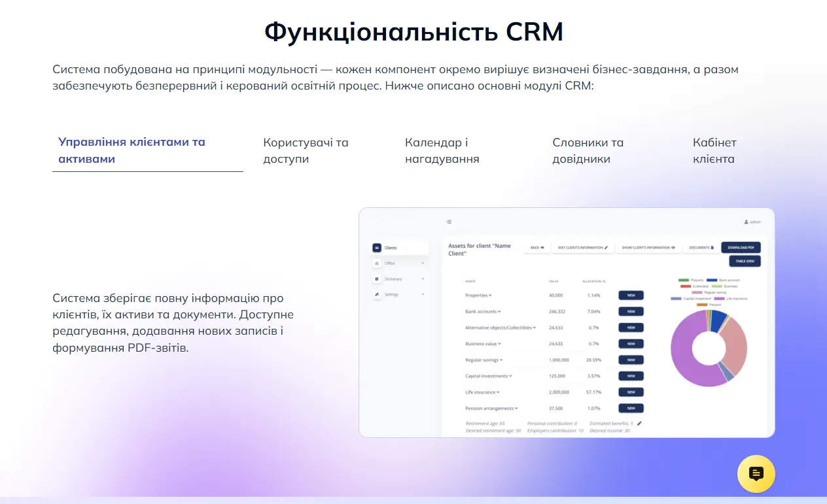
Task: Click the pencil edit icon near Estimated benefits
Action: pos(639,424)
